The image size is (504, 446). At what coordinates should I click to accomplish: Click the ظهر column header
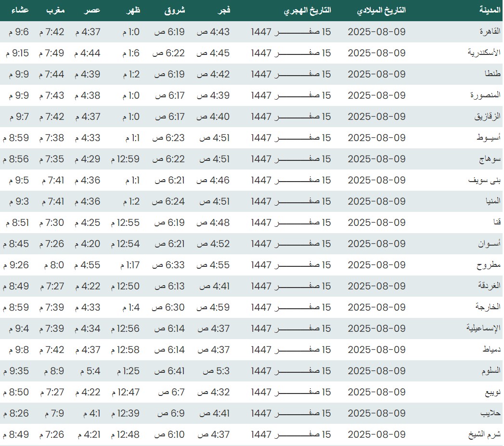tap(133, 10)
